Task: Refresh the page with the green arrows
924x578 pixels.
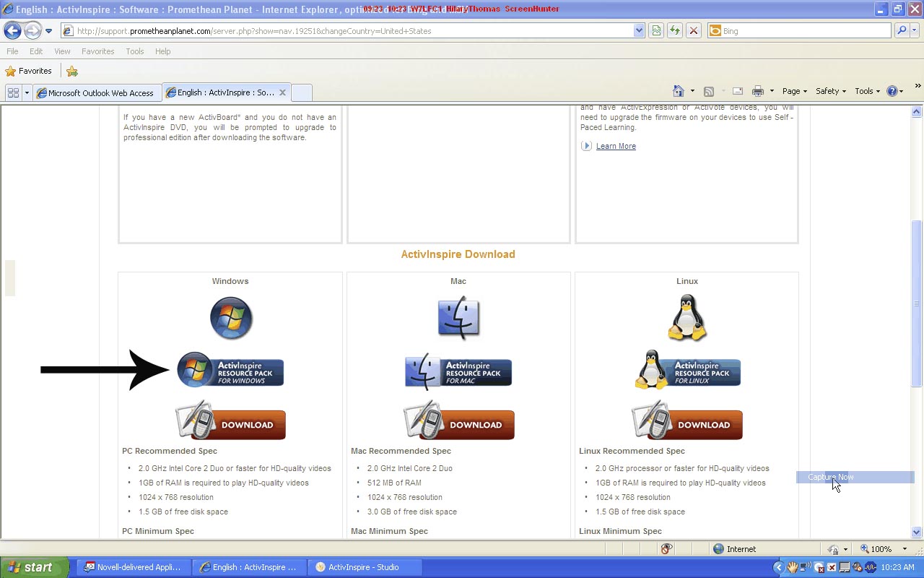Action: point(675,30)
